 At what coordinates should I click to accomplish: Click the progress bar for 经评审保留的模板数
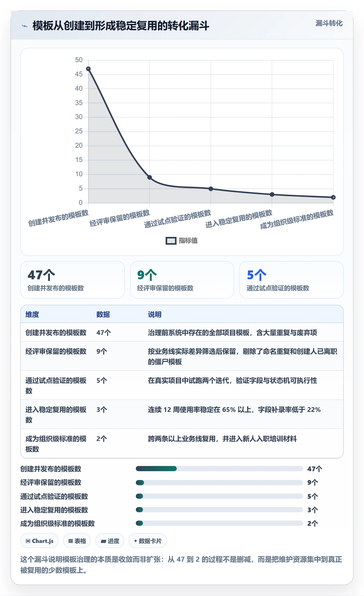[x=219, y=483]
